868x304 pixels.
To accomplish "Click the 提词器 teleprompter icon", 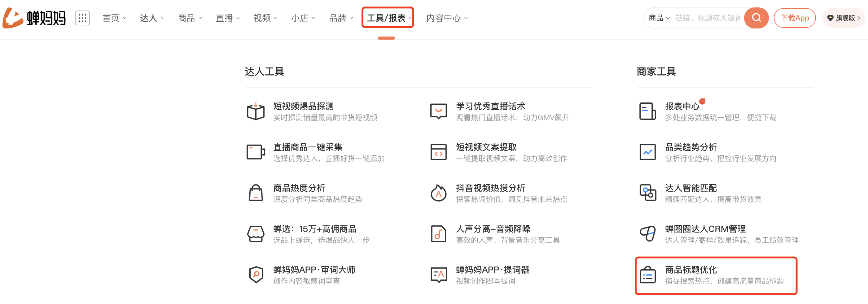I will pyautogui.click(x=439, y=275).
